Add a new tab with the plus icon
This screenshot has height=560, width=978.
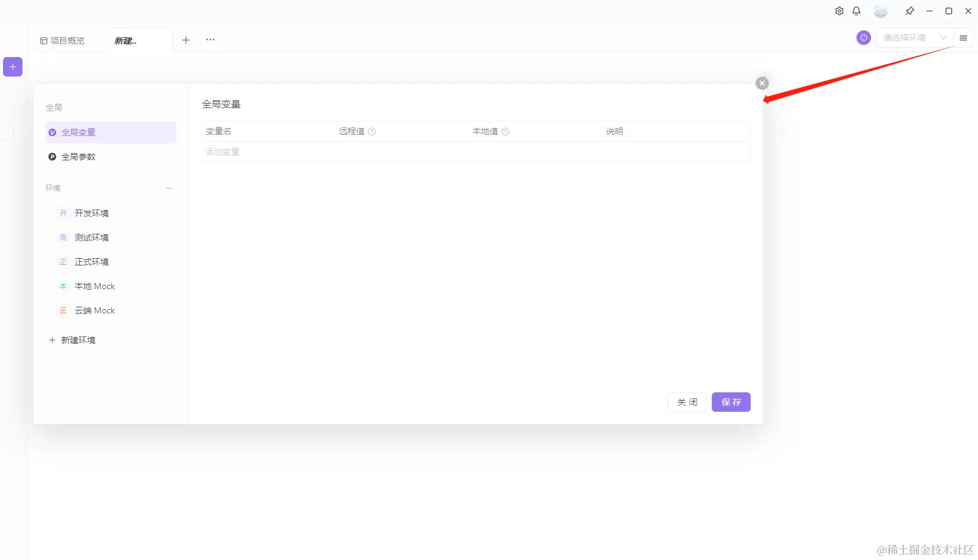pyautogui.click(x=186, y=40)
